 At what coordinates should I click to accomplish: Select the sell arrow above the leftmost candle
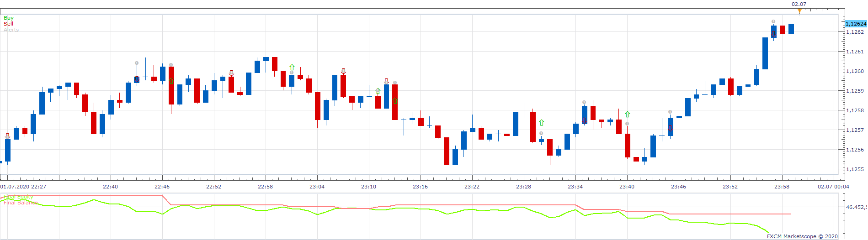(8, 136)
